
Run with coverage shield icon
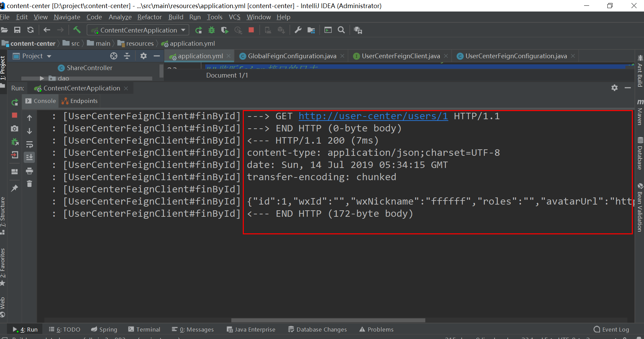pos(224,30)
